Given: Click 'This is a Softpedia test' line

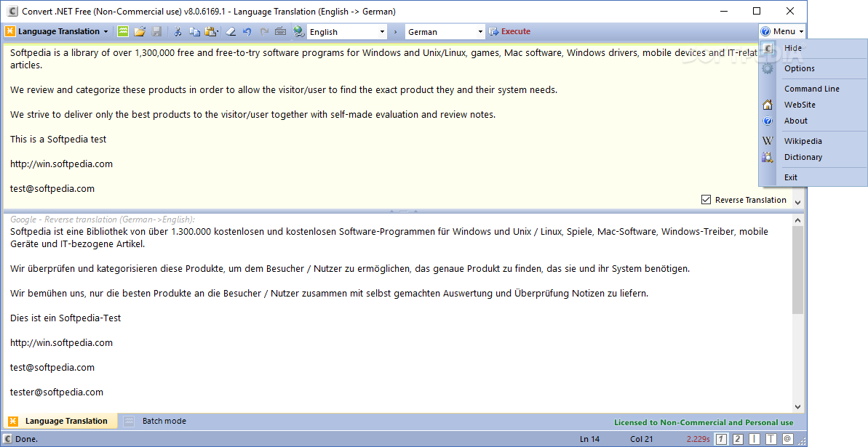Looking at the screenshot, I should point(58,140).
